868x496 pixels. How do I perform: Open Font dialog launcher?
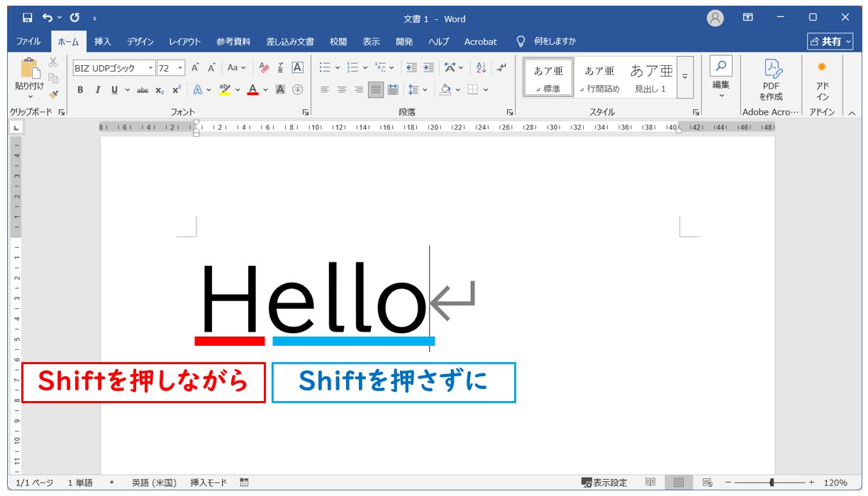click(305, 113)
